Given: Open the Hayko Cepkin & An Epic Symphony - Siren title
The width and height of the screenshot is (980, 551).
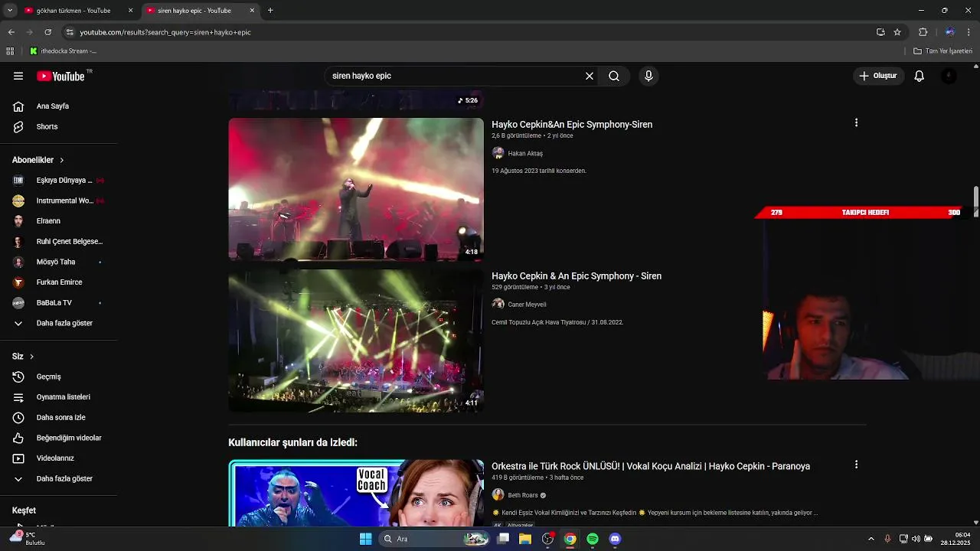Looking at the screenshot, I should [x=577, y=275].
